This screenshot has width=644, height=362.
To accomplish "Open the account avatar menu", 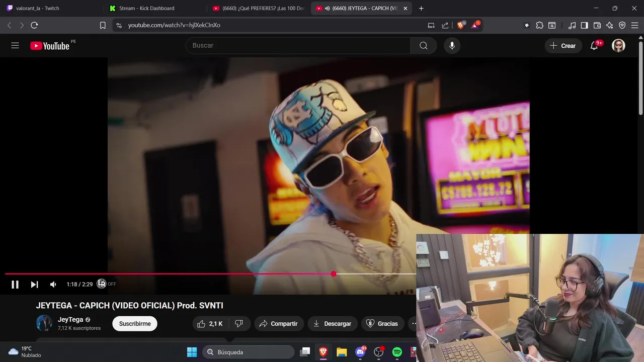I will pyautogui.click(x=618, y=45).
